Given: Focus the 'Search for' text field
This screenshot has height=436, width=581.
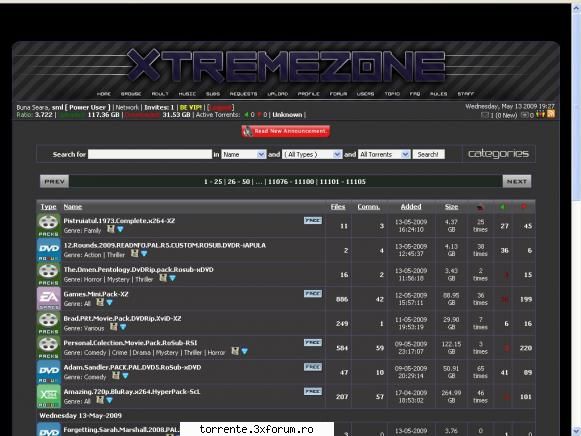Looking at the screenshot, I should point(150,154).
